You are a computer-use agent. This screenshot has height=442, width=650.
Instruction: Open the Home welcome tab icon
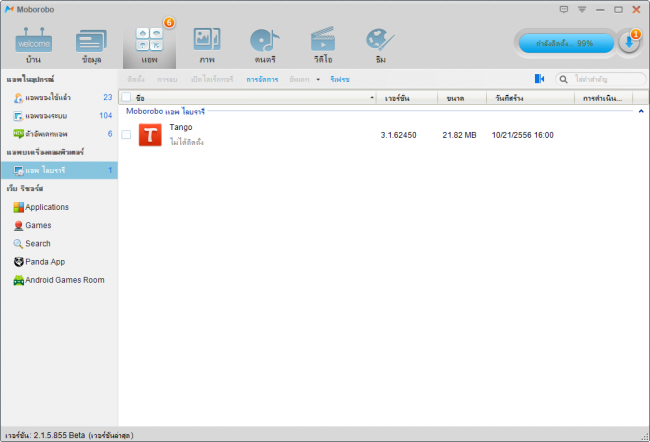(x=34, y=41)
